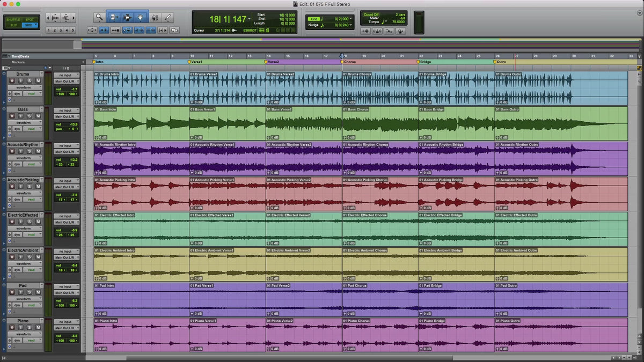
Task: Choose the Trim tool in toolbar
Action: coord(113,18)
